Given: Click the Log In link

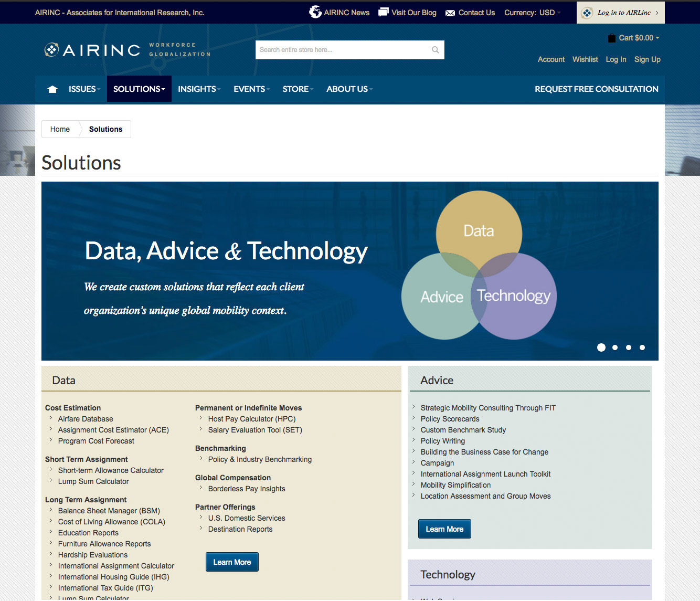Looking at the screenshot, I should pos(616,59).
